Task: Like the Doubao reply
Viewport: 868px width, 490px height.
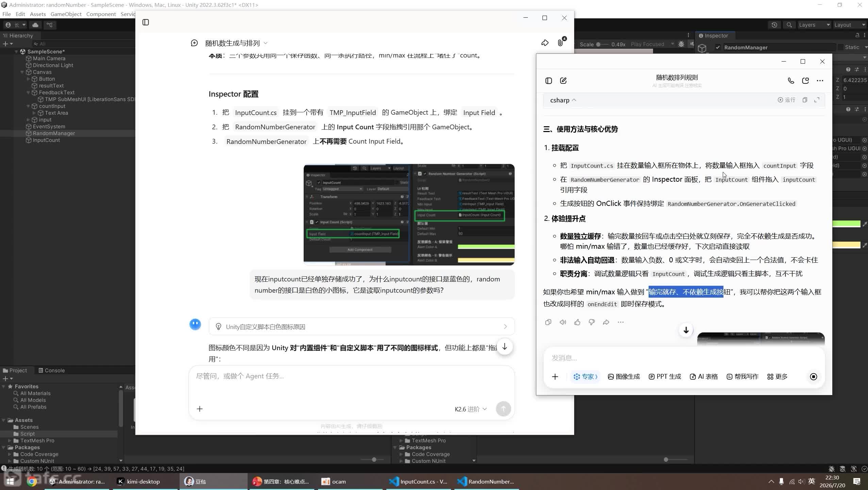Action: pyautogui.click(x=577, y=322)
